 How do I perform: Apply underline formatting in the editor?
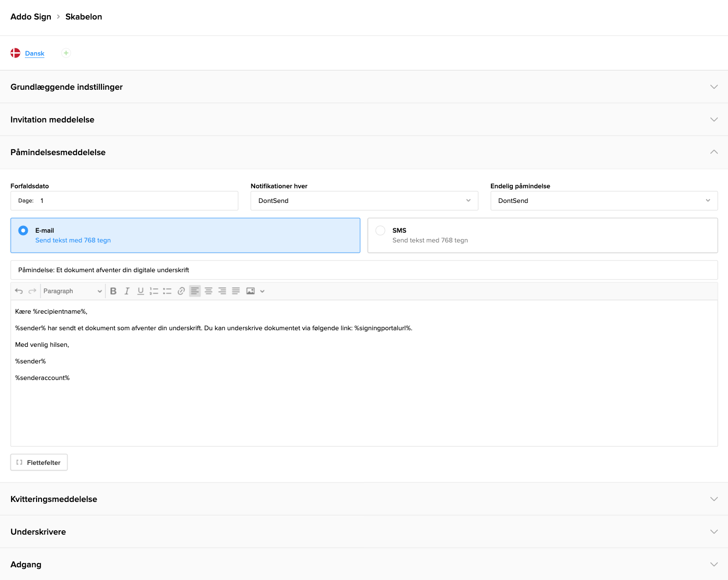[x=141, y=291]
